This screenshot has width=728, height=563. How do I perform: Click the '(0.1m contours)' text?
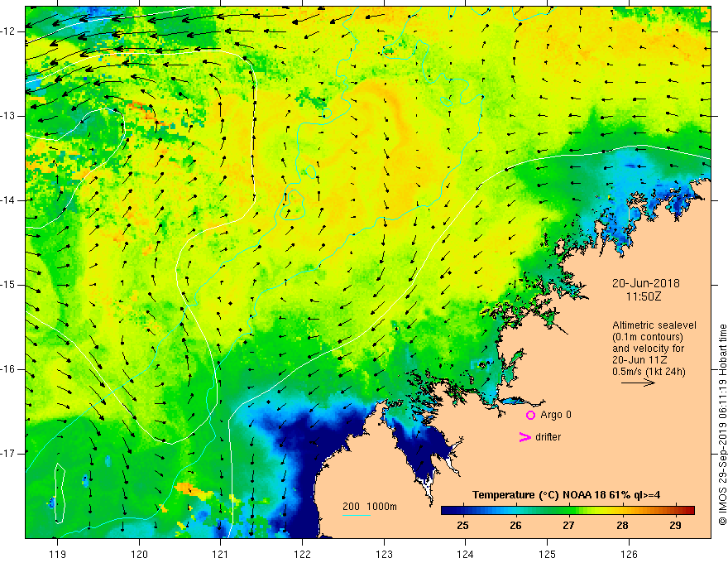(648, 337)
